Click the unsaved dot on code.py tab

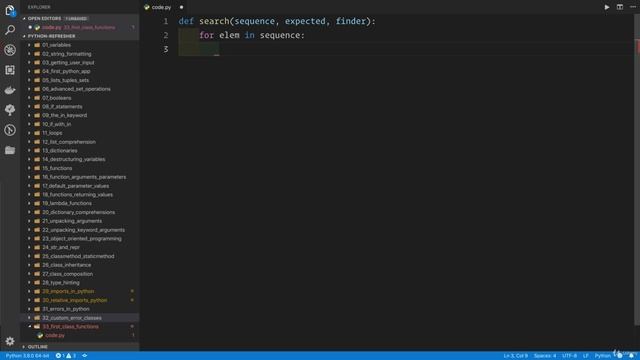(181, 7)
